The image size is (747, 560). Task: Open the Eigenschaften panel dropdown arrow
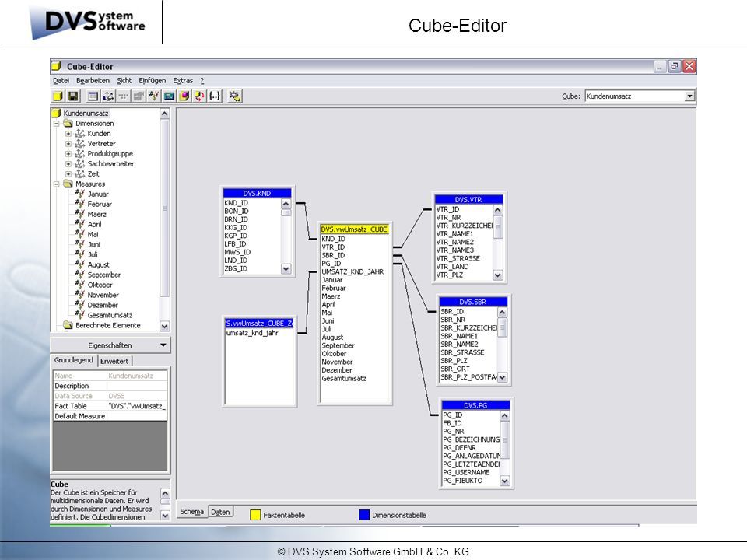point(163,345)
